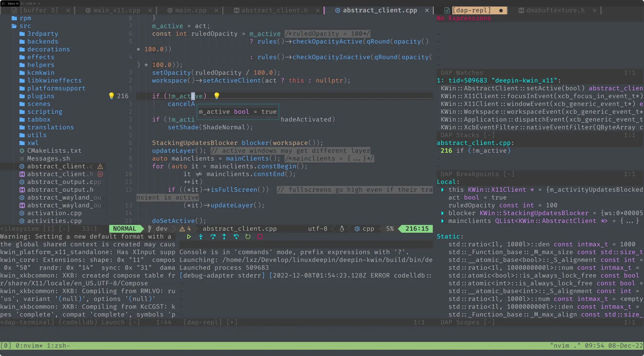Click the file icon on the buffer 3 tab
The height and width of the screenshot is (356, 644).
coord(14,10)
